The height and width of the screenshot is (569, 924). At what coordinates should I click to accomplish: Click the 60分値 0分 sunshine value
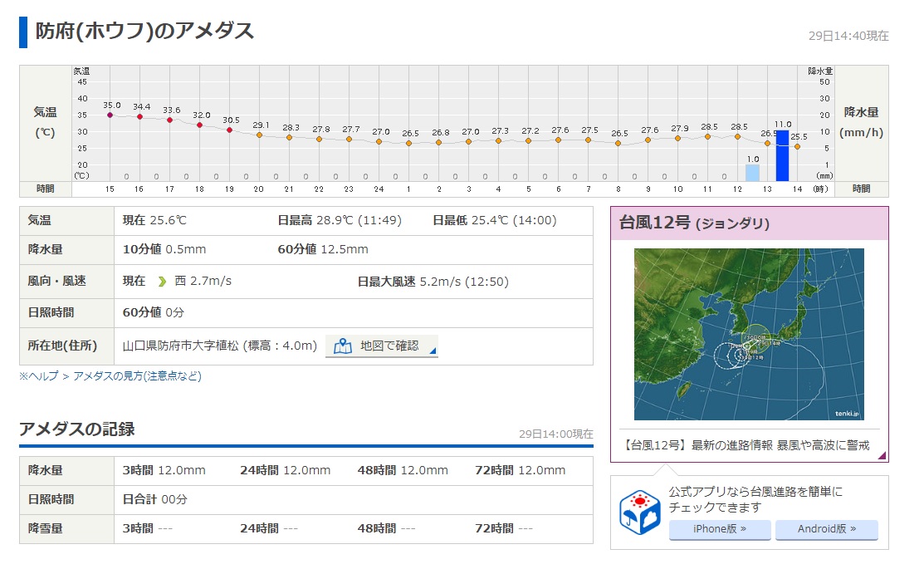point(154,312)
